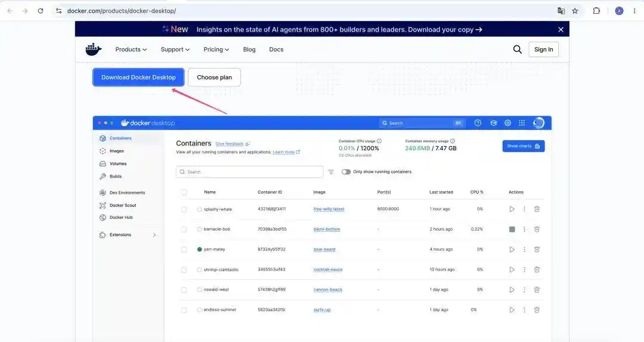Delete the yarr-matey container
Screen dimensions: 644x342
[x=537, y=249]
